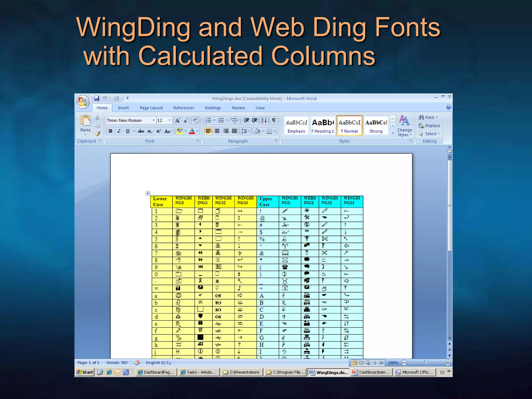Screen dimensions: 532x399
Task: Switch to the View tab
Action: point(260,108)
